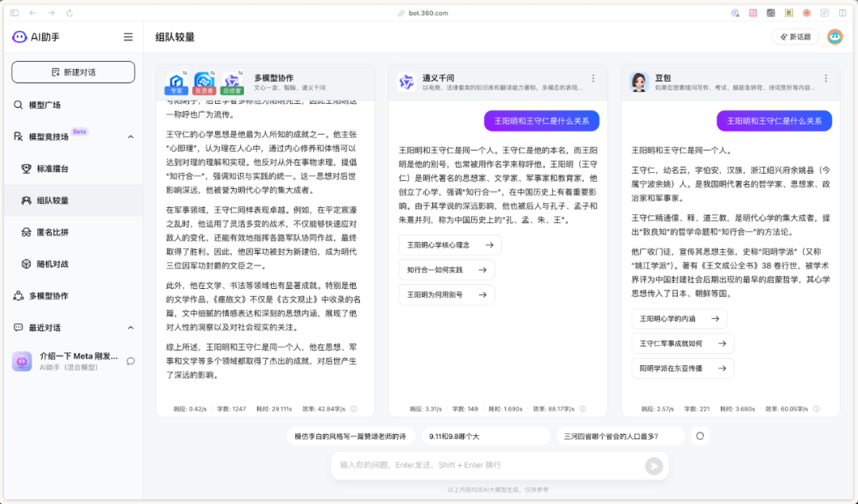The image size is (858, 504).
Task: Open the user avatar in the top right
Action: click(834, 37)
